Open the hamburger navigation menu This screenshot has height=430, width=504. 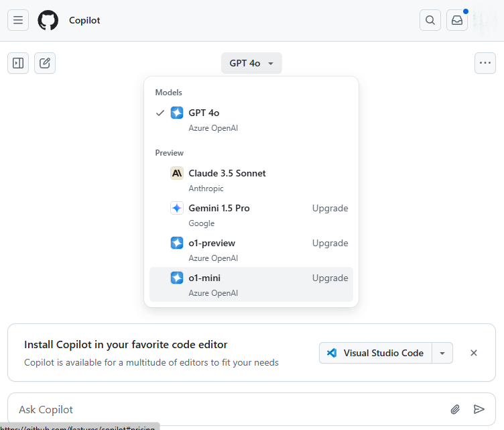18,20
